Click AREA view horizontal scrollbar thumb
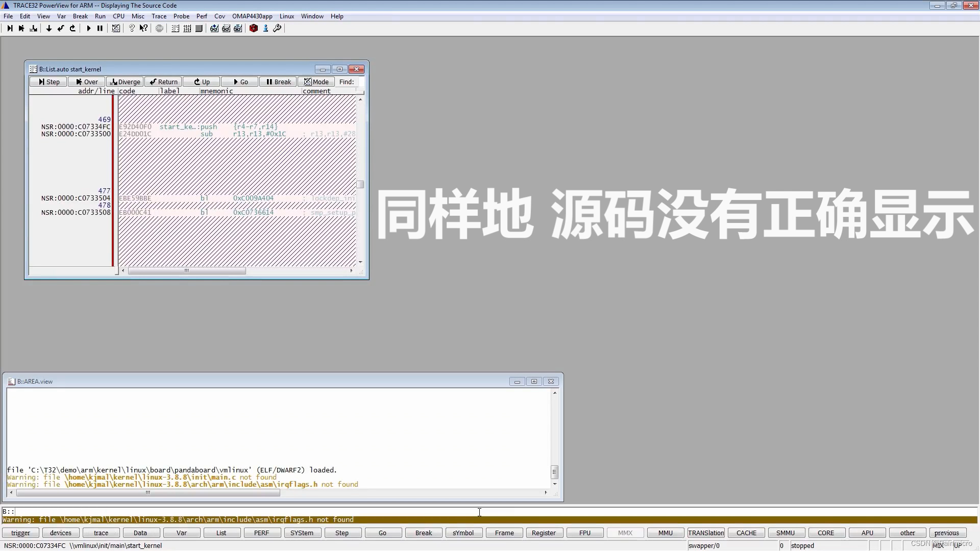The width and height of the screenshot is (980, 551). point(148,493)
